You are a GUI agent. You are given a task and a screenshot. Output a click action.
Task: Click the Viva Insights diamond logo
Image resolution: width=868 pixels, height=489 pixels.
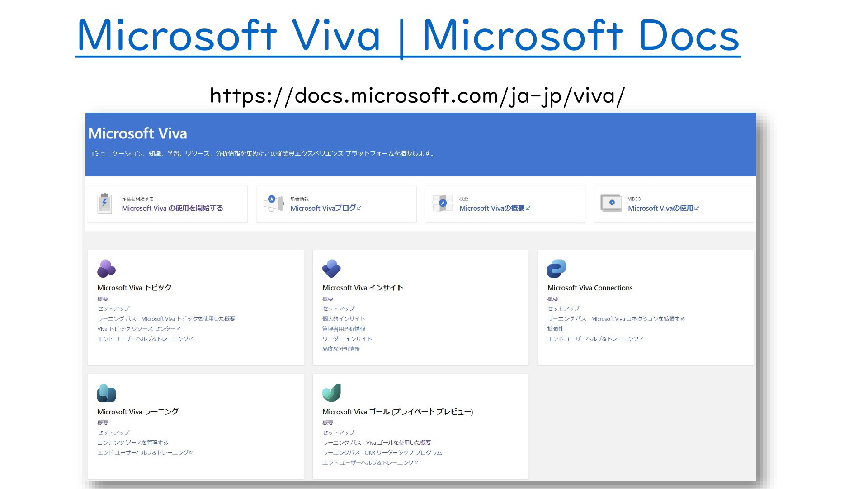331,268
